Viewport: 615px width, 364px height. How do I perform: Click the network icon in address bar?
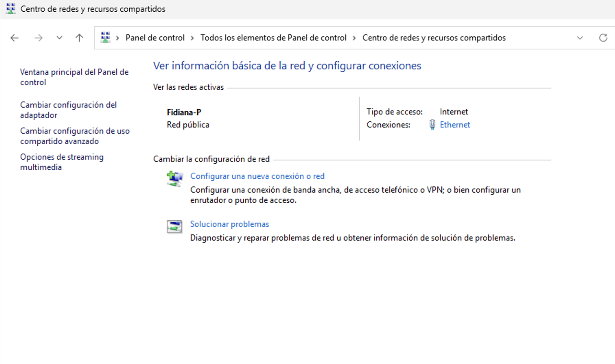[x=105, y=37]
